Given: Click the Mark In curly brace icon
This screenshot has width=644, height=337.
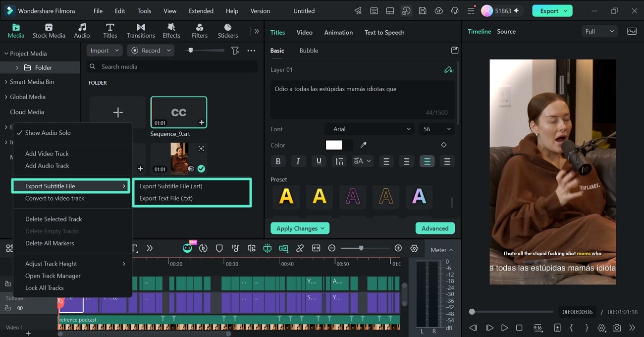Looking at the screenshot, I should coord(571,328).
